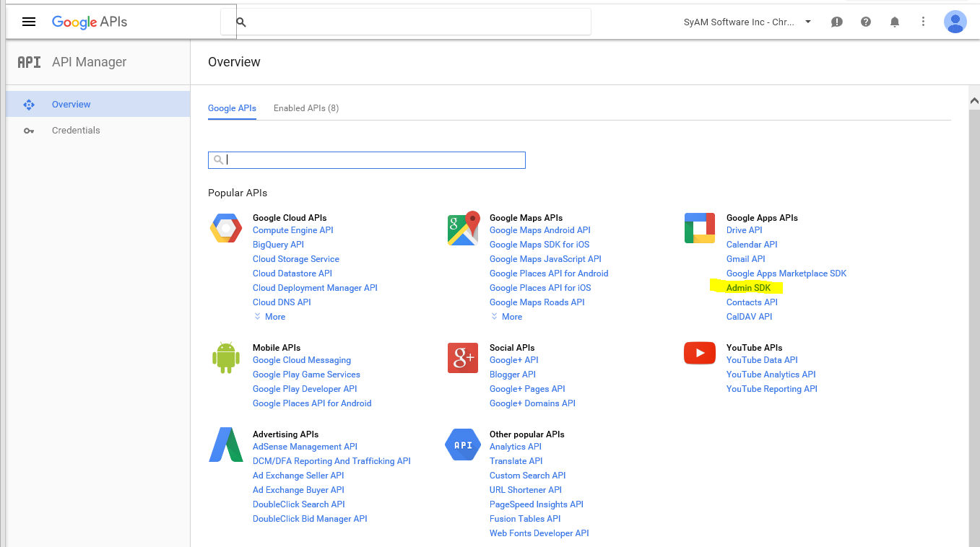This screenshot has height=547, width=980.
Task: Click the Android Mobile APIs icon
Action: tap(225, 358)
